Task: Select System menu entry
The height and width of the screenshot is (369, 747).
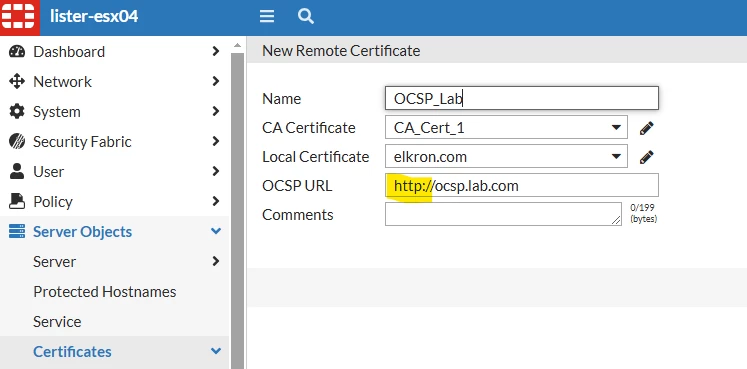Action: coord(57,111)
